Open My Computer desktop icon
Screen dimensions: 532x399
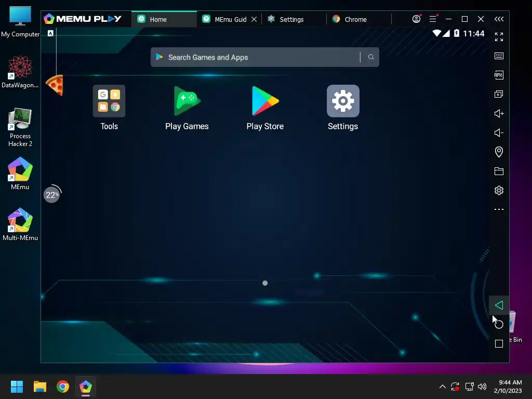(20, 22)
